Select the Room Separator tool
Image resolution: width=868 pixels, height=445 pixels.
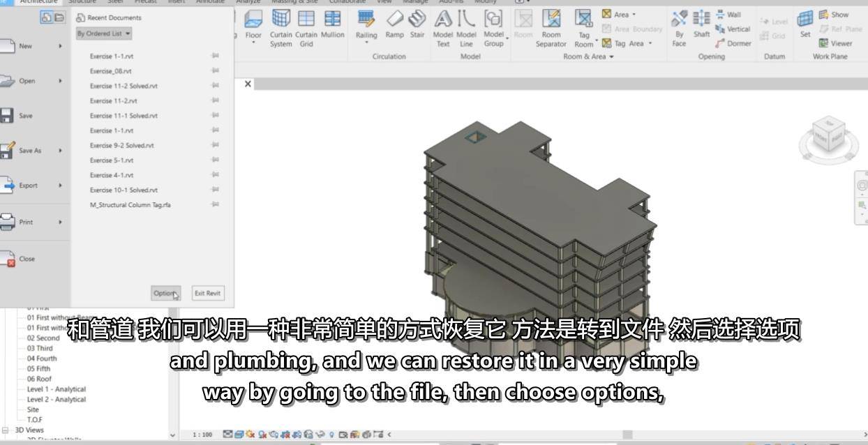551,29
